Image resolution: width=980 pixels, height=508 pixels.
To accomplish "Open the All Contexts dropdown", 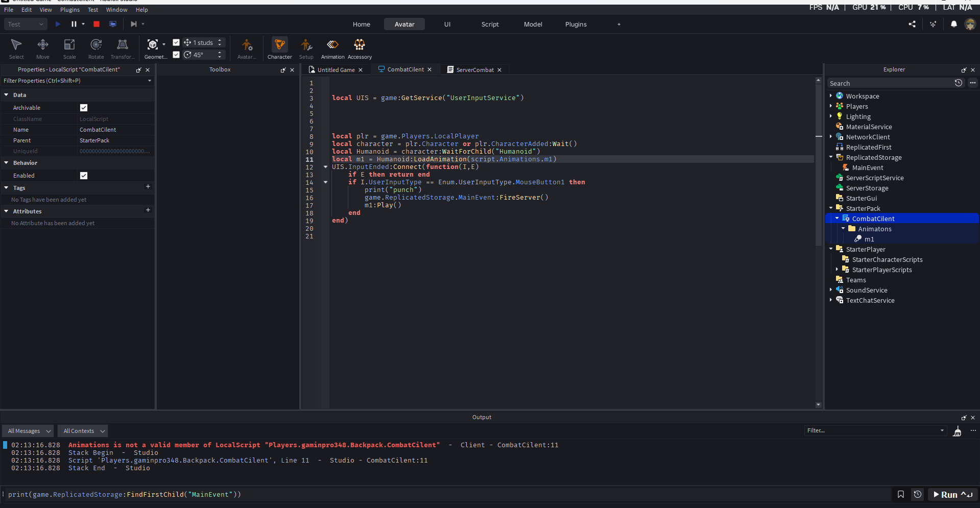I will coord(82,431).
